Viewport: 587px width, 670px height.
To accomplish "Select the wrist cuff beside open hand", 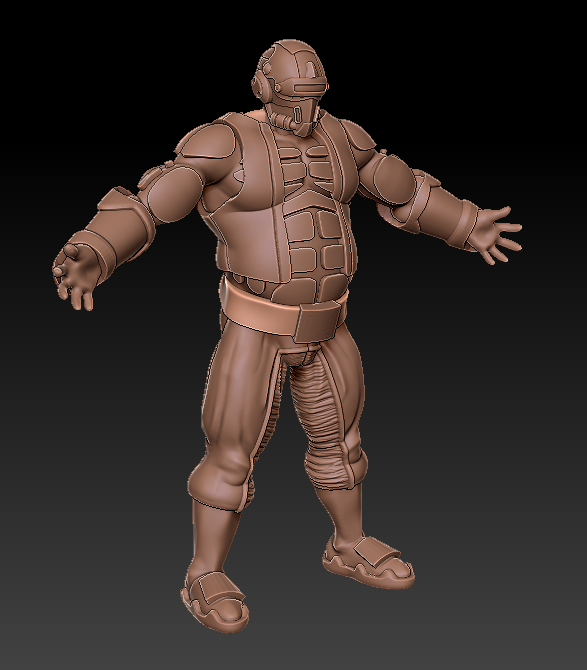I will tap(464, 224).
